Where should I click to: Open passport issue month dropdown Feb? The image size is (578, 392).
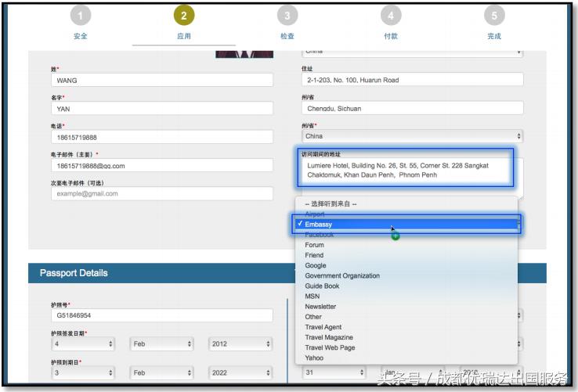(161, 343)
